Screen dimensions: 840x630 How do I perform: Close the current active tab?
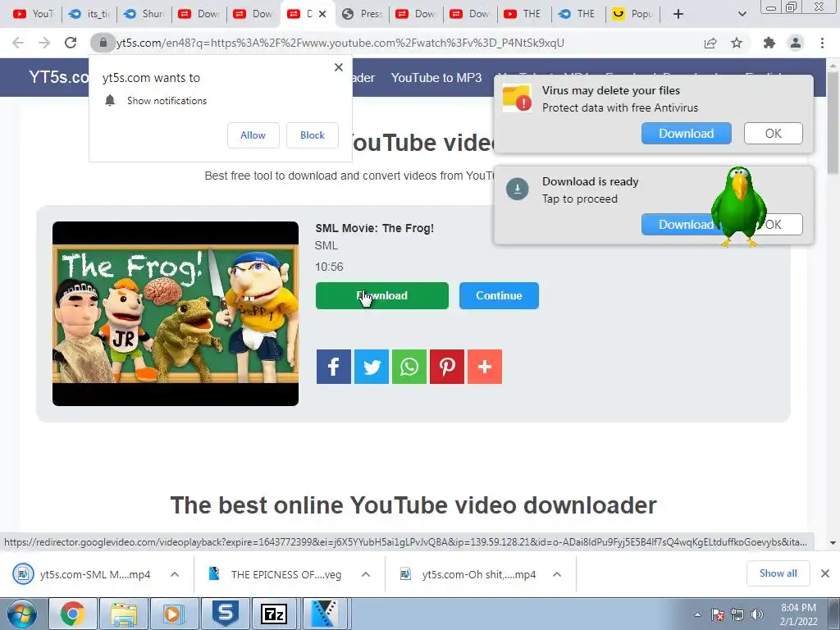322,14
